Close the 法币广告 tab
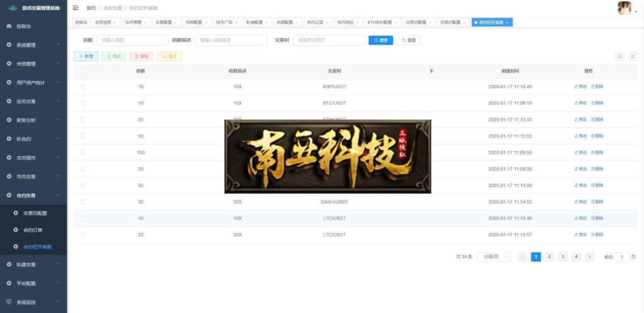The height and width of the screenshot is (313, 644). (x=236, y=22)
